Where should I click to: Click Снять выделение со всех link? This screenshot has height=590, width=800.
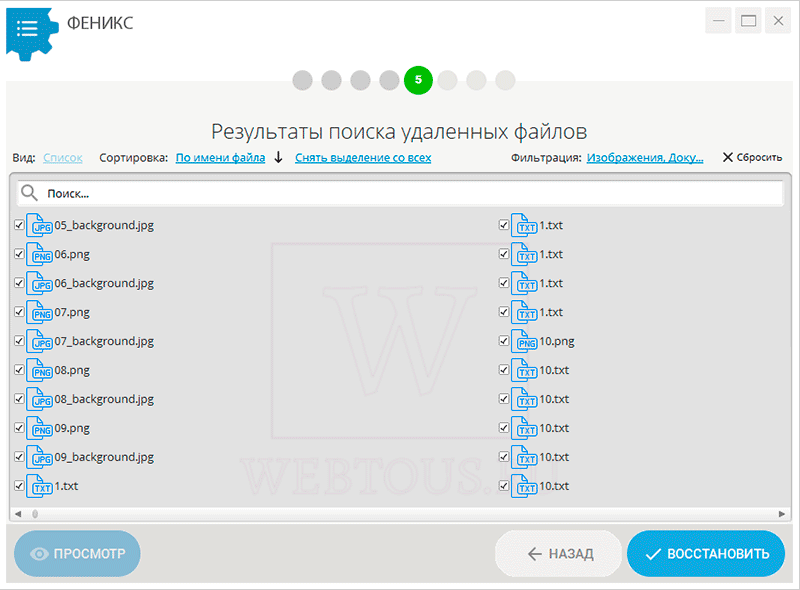(x=363, y=158)
